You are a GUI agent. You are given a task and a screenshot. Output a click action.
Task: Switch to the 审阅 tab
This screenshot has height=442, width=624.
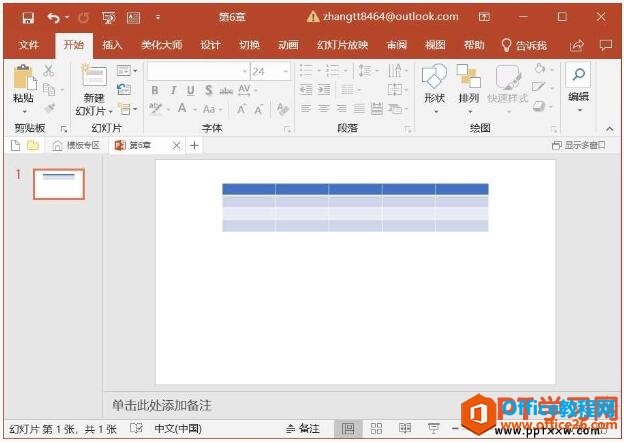point(397,45)
